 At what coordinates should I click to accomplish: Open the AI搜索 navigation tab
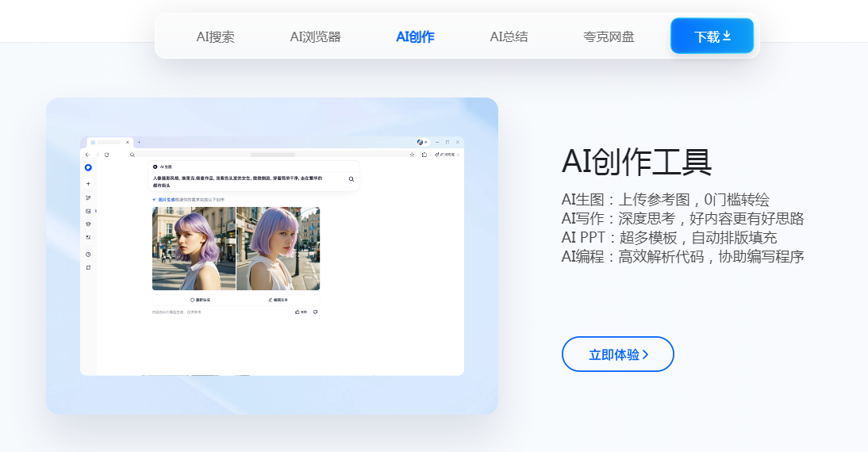215,36
